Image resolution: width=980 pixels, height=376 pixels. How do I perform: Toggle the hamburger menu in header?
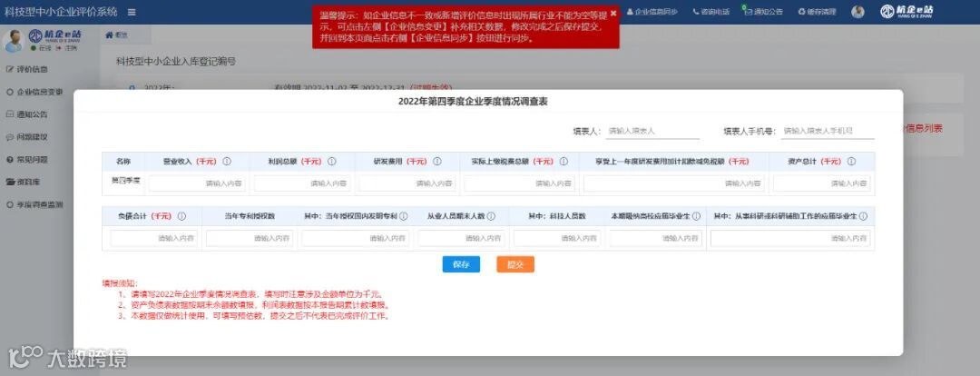132,12
